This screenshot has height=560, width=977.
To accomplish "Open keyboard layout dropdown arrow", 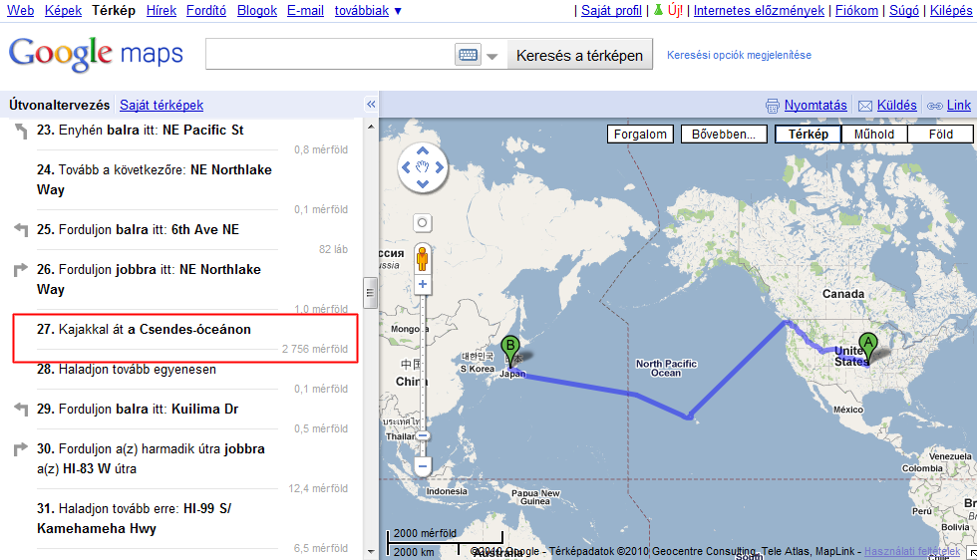I will tap(492, 56).
